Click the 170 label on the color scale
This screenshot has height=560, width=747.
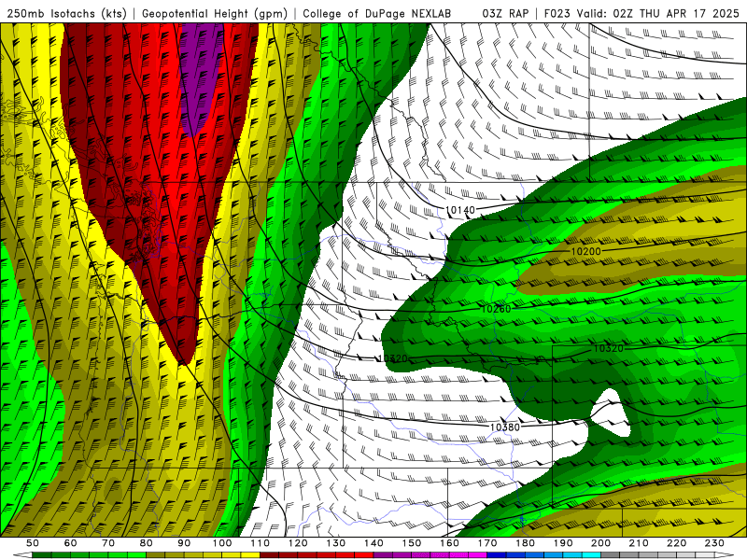[x=487, y=543]
